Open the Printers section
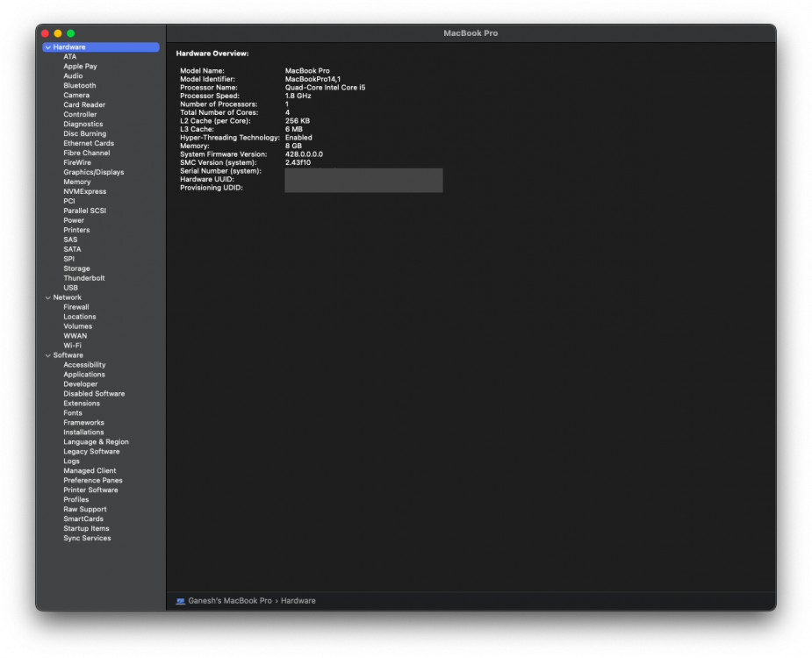 coord(76,230)
